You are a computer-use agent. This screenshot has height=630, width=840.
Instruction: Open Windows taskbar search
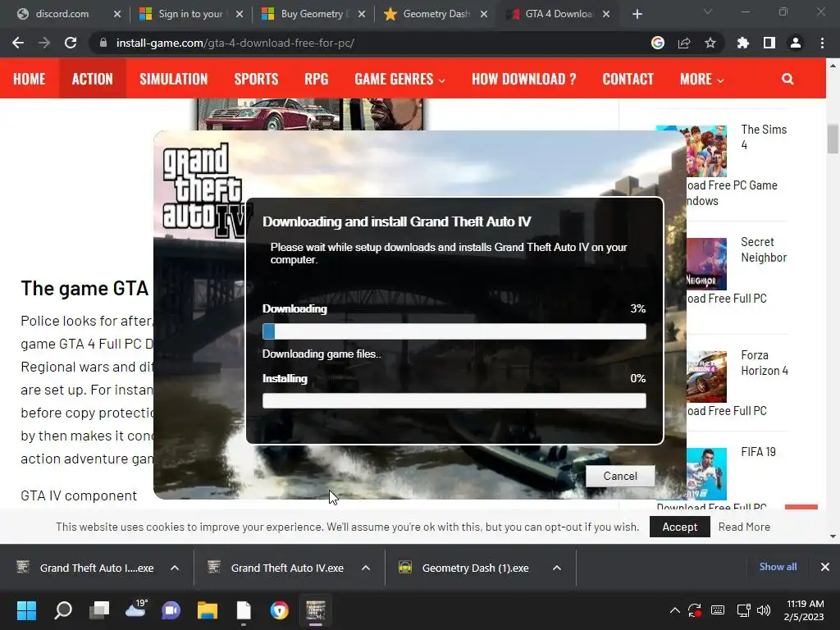(63, 610)
